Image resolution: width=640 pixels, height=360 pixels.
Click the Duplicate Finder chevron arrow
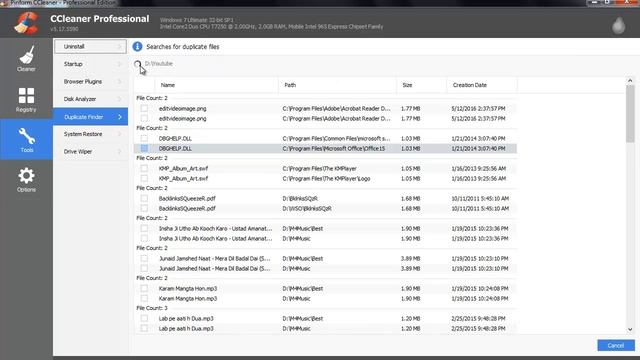[120, 117]
